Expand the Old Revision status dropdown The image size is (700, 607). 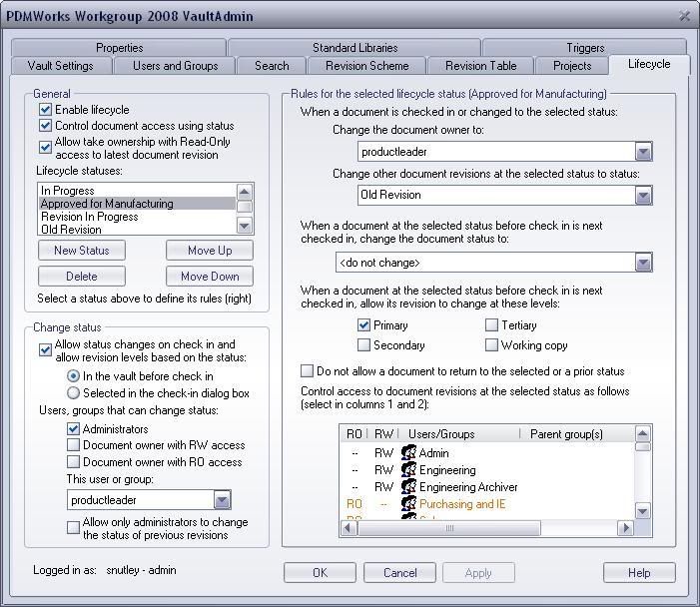(643, 196)
